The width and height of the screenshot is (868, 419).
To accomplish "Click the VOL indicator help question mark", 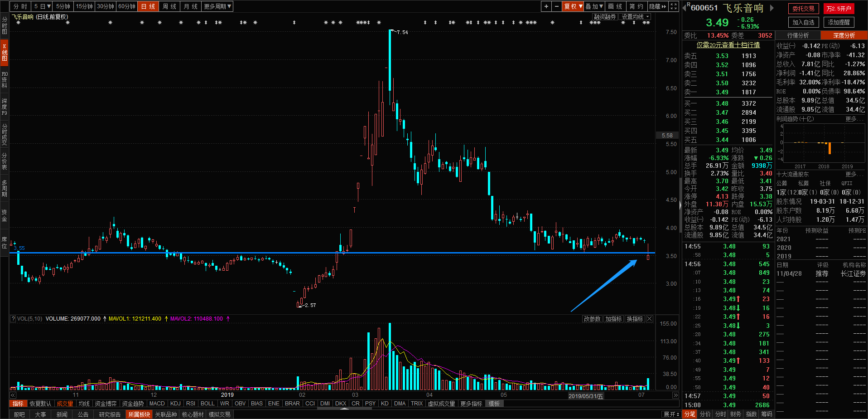I will tap(13, 319).
